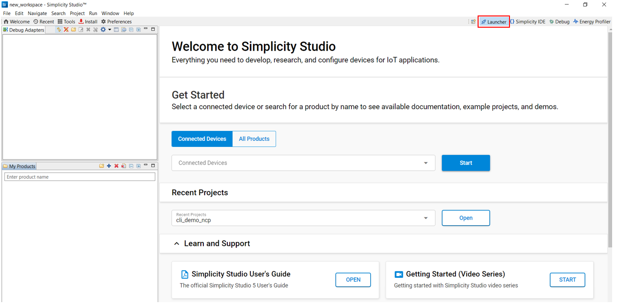Click the new folder icon in My Products
The image size is (644, 304).
(x=101, y=166)
